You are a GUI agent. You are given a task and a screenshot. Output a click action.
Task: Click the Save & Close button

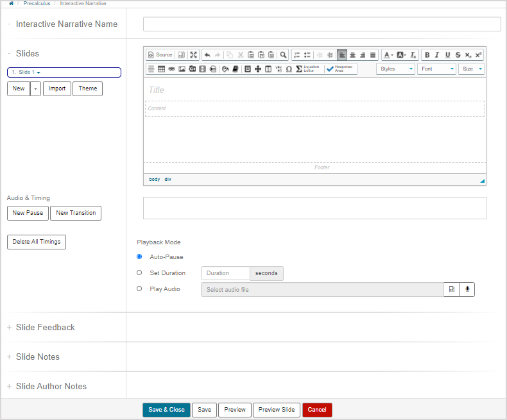coord(166,410)
